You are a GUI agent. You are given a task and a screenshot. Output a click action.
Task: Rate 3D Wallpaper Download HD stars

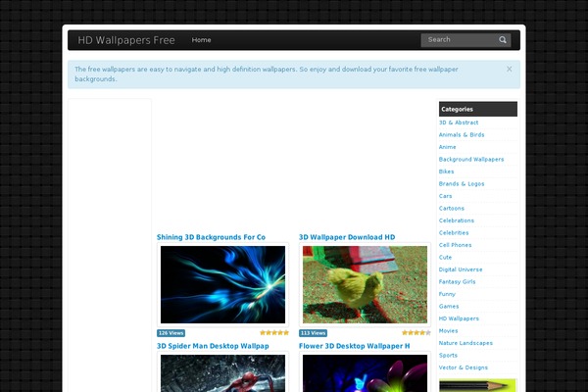416,333
